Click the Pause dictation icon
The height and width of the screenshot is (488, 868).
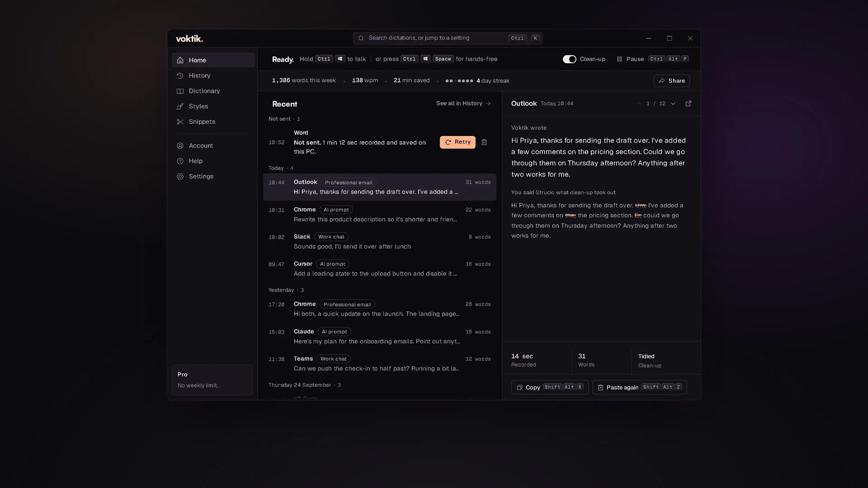pos(619,59)
